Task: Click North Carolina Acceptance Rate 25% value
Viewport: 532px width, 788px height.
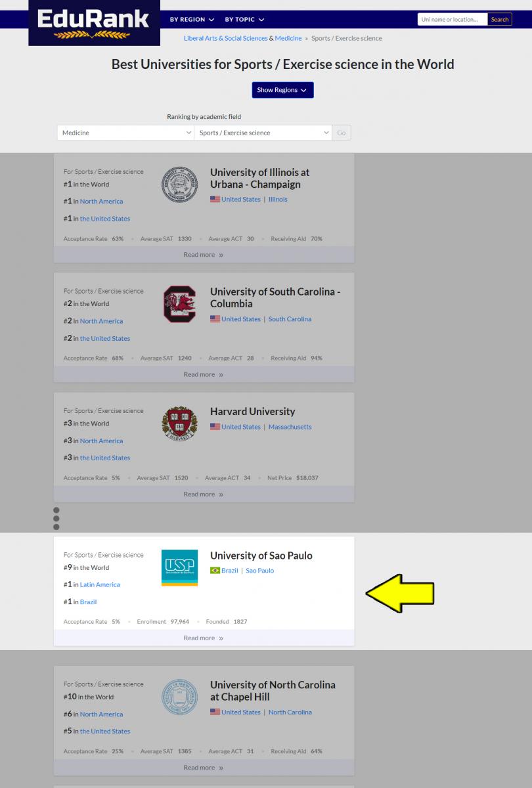Action: pos(118,751)
